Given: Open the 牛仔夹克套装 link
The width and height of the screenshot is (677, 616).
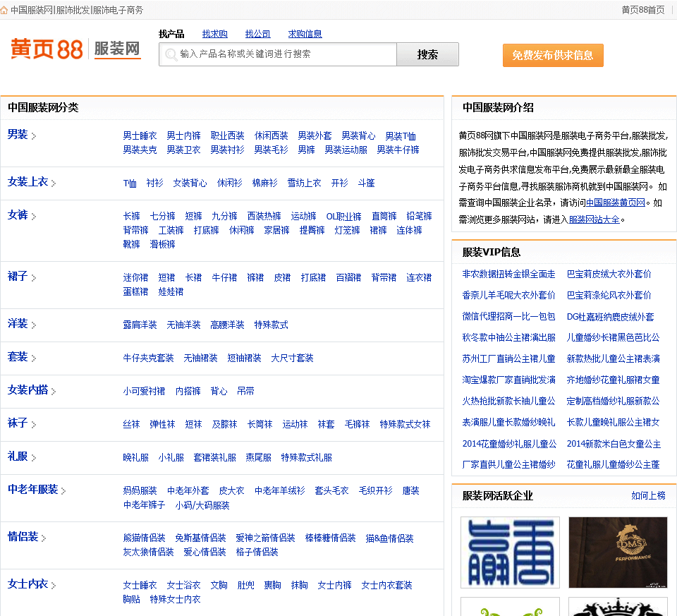Looking at the screenshot, I should [148, 358].
